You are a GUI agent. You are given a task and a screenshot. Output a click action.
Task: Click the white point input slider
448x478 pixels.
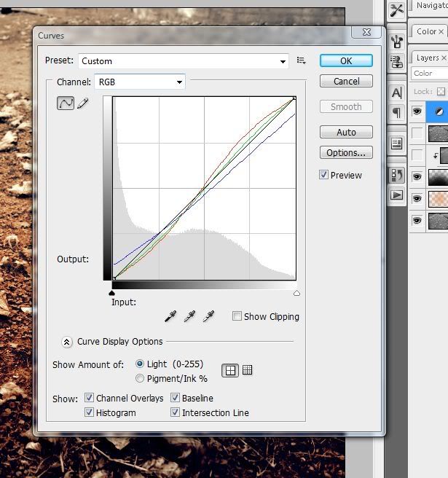(x=296, y=293)
